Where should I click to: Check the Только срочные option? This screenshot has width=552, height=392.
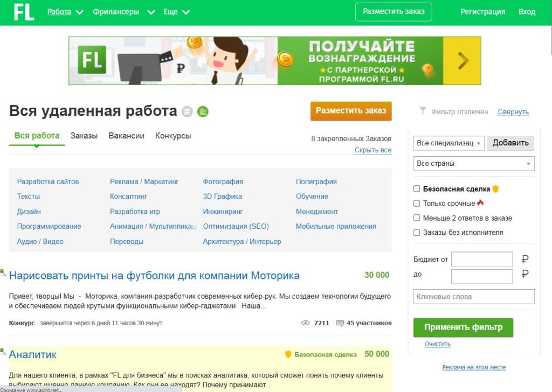coord(417,203)
